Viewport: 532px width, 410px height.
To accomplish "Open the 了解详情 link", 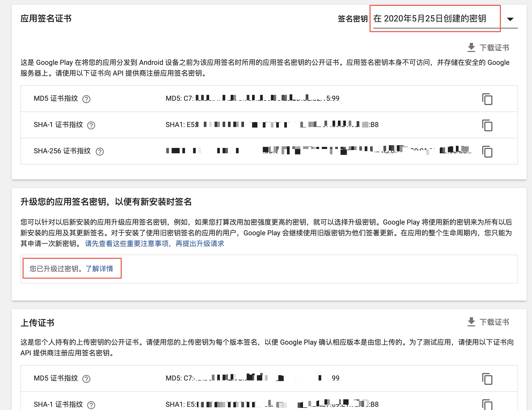I will 99,269.
